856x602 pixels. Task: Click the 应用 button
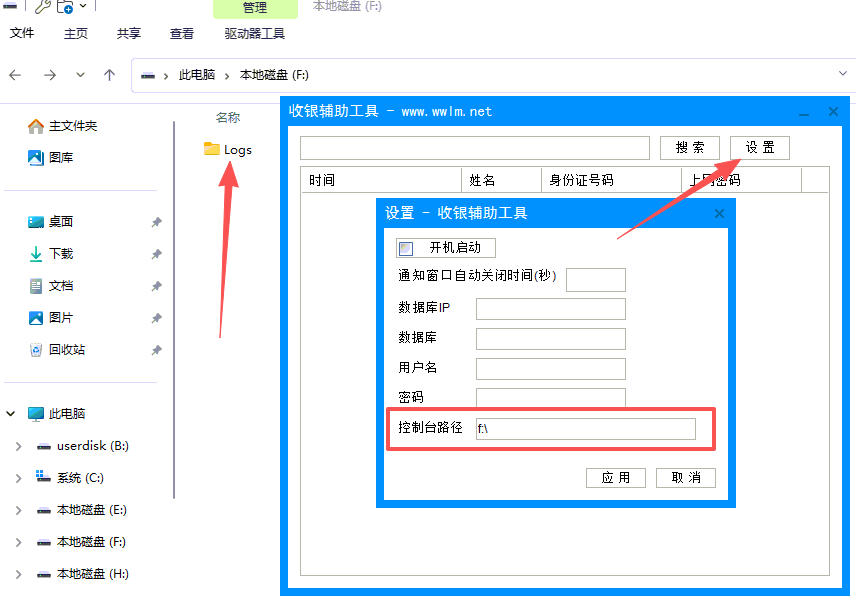615,478
